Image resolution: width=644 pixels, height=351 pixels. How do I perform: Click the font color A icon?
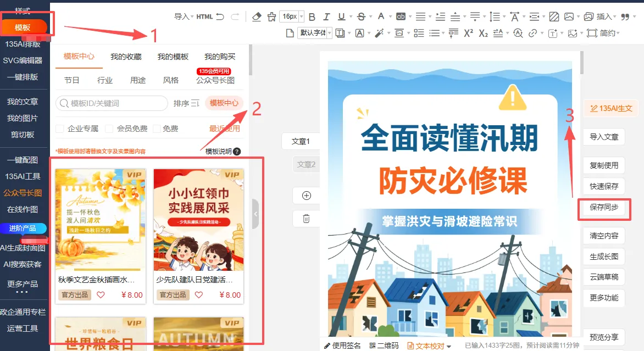(381, 16)
